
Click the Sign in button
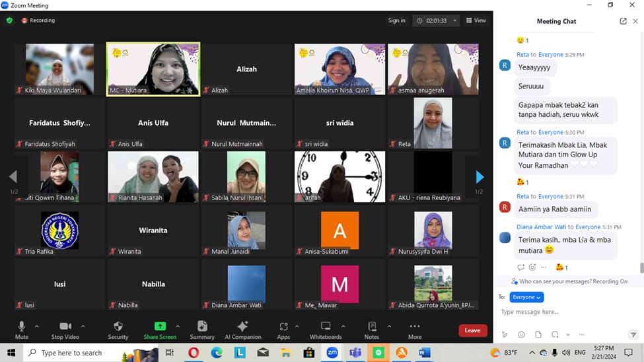[396, 20]
